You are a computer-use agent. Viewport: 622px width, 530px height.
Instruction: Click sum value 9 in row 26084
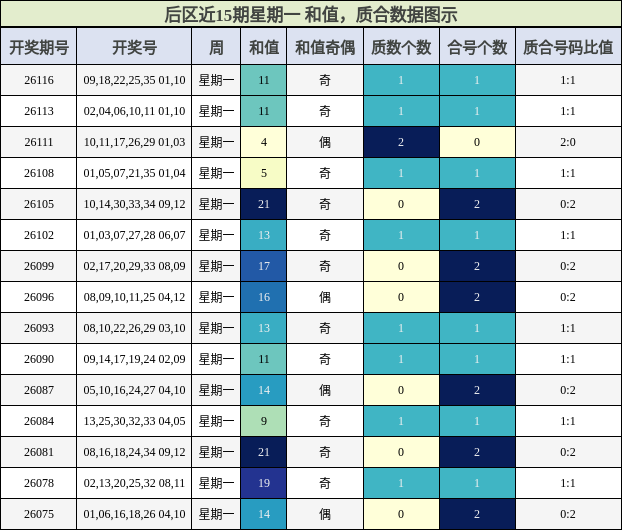pos(264,421)
